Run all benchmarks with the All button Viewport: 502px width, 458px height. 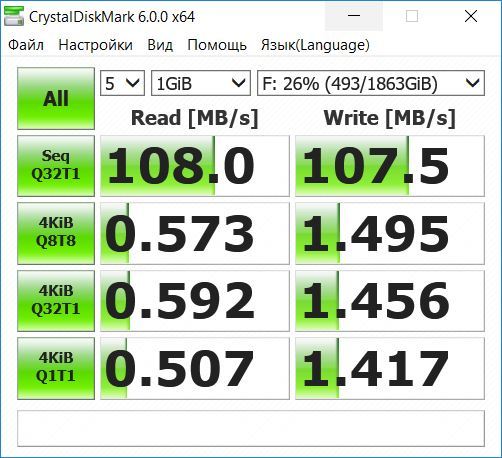[x=56, y=98]
